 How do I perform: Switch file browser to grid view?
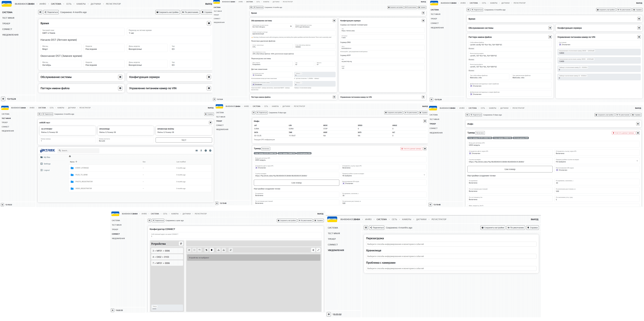click(196, 151)
